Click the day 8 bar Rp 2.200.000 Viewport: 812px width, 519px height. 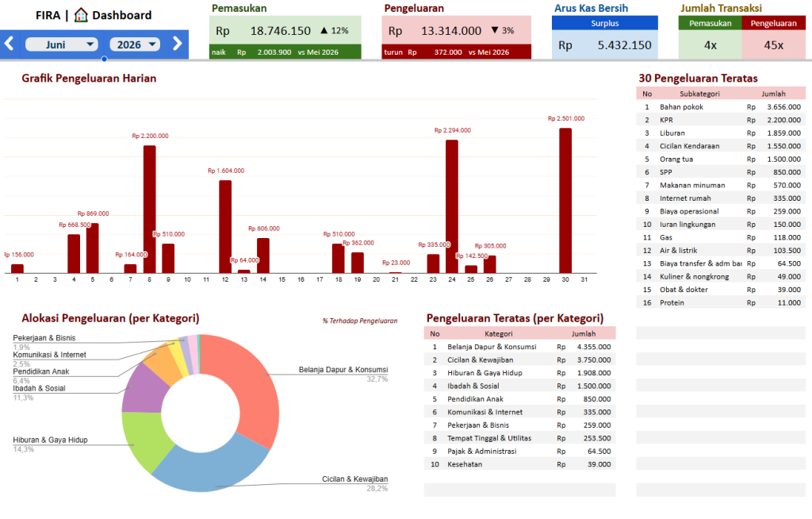point(150,210)
